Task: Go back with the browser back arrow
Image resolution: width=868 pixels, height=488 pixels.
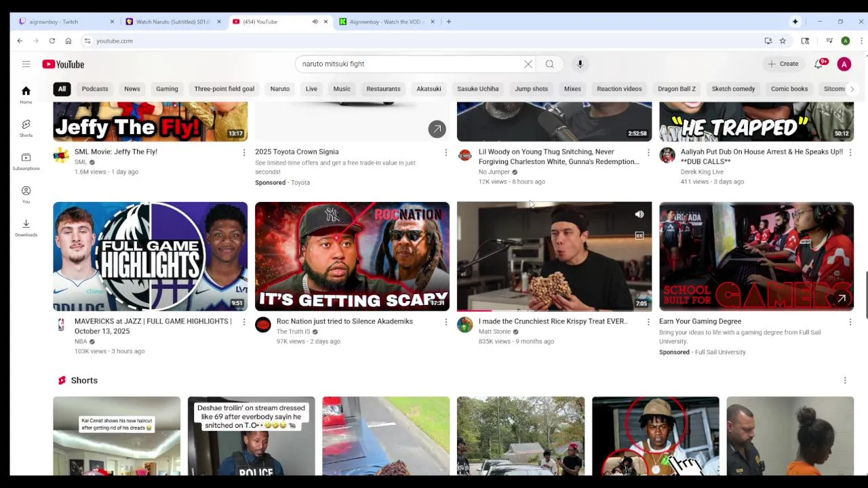Action: (20, 41)
